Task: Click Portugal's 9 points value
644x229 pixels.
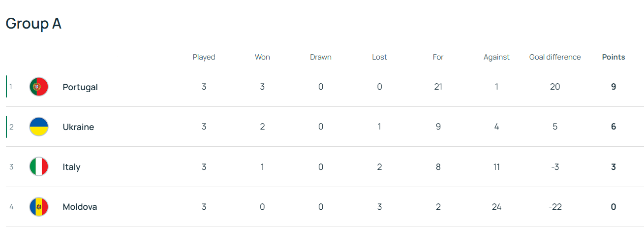Action: click(613, 87)
